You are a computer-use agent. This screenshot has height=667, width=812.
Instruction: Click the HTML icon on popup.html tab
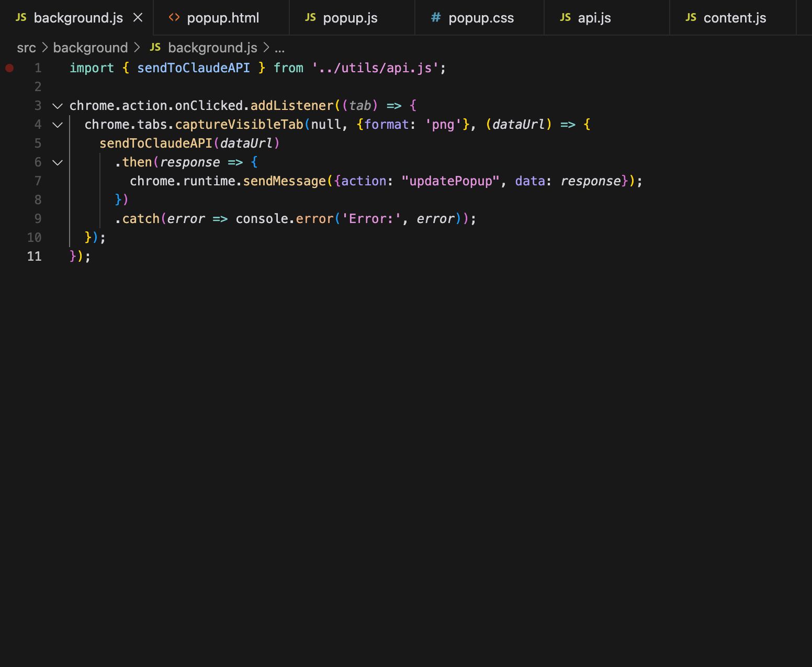174,18
